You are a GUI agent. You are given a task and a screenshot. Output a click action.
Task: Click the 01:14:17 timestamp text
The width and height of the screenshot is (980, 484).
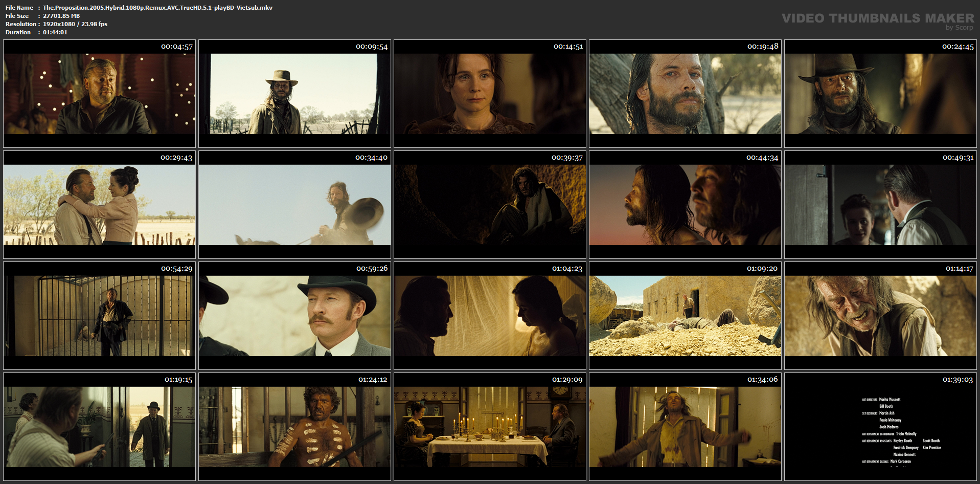click(960, 269)
